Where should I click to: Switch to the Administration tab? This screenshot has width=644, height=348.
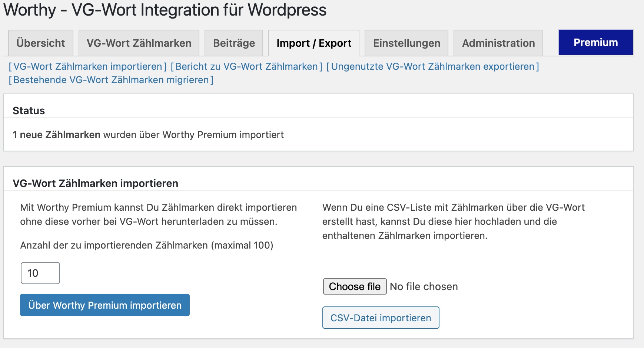[x=498, y=43]
